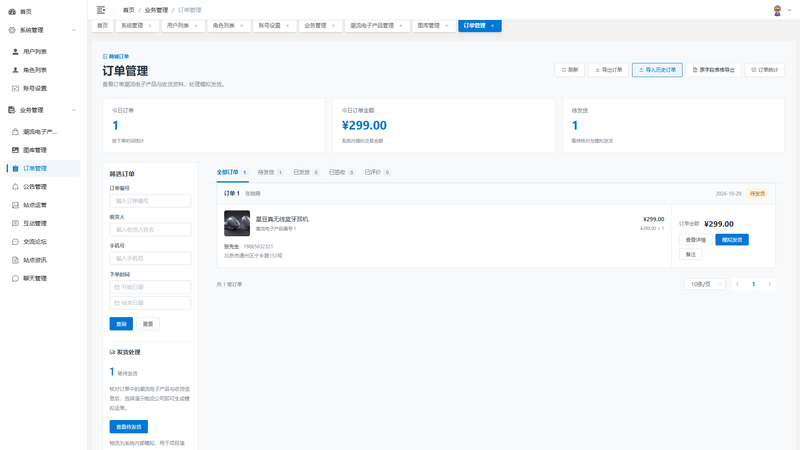Open the 开始日期 date picker
800x450 pixels.
(x=151, y=287)
